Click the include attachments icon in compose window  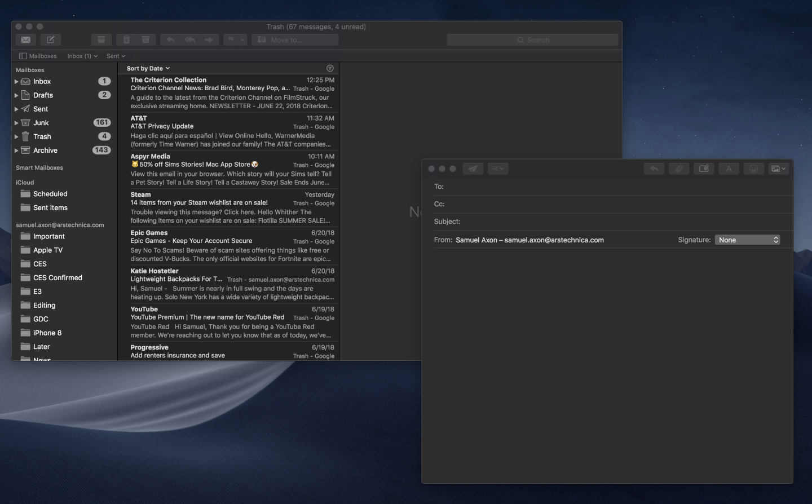coord(704,169)
